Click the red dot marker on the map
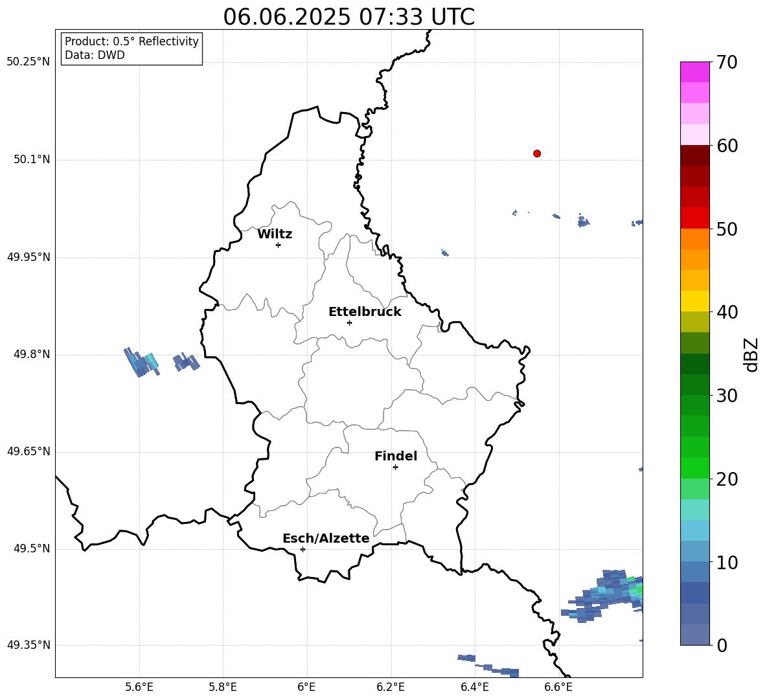Image resolution: width=767 pixels, height=700 pixels. pyautogui.click(x=536, y=153)
